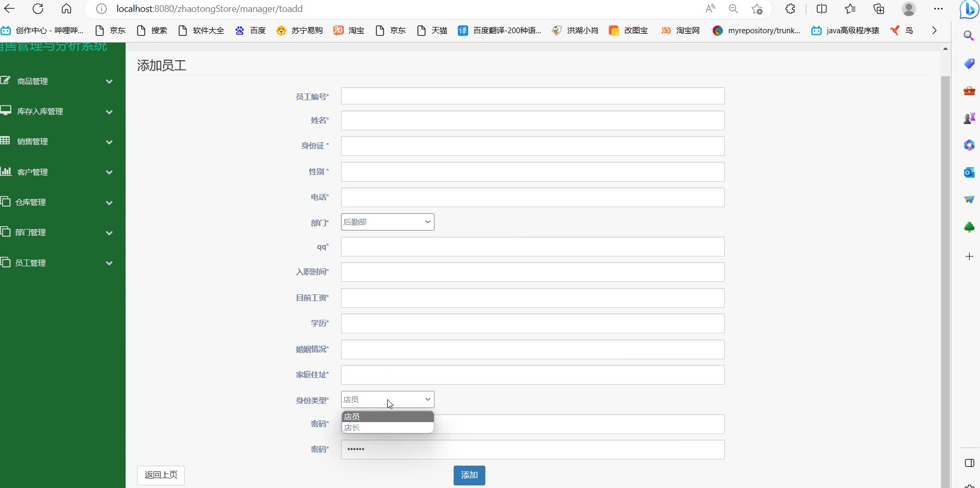The height and width of the screenshot is (488, 980).
Task: Click the address bar URL
Action: [x=209, y=9]
